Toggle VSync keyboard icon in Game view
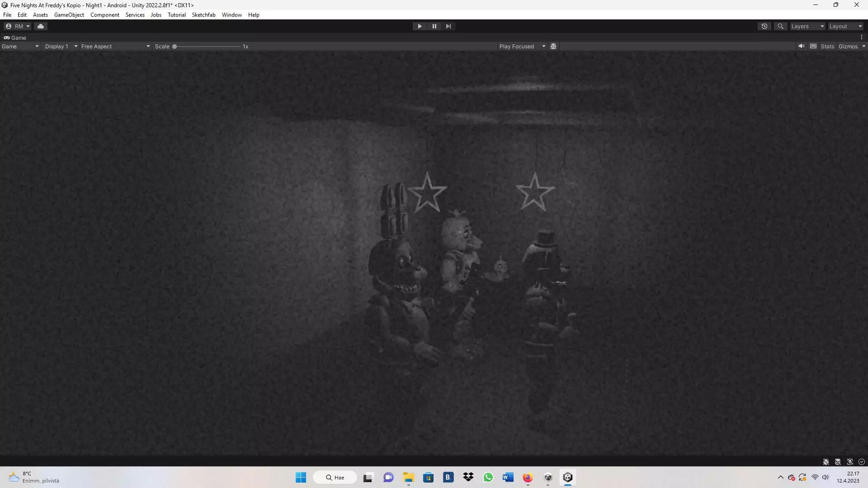Viewport: 868px width, 488px height. [813, 46]
